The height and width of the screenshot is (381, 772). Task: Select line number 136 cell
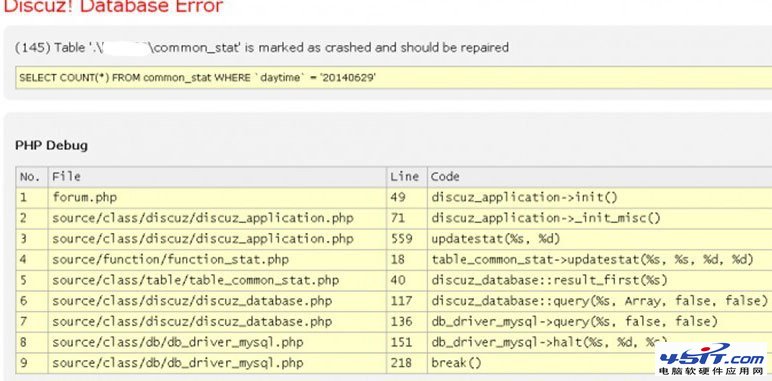point(407,321)
